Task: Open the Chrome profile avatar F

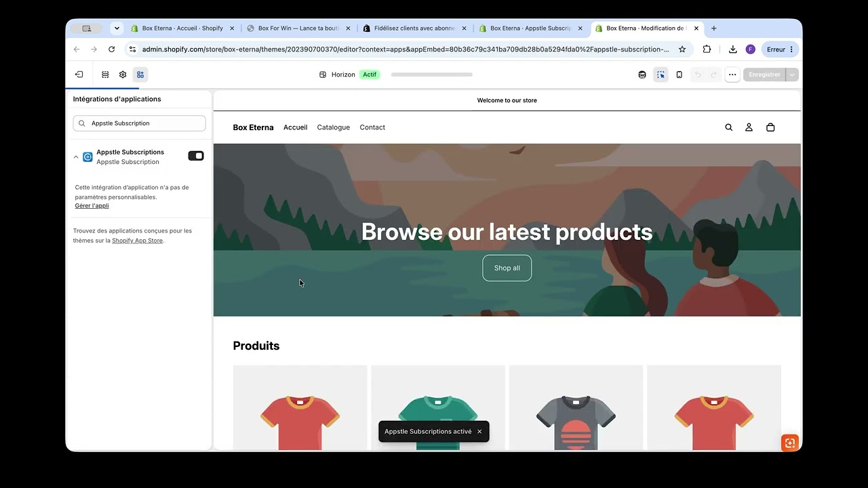Action: [x=750, y=49]
